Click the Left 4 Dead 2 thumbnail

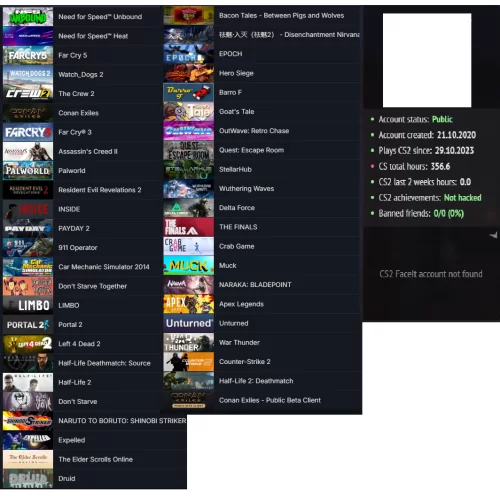point(28,344)
